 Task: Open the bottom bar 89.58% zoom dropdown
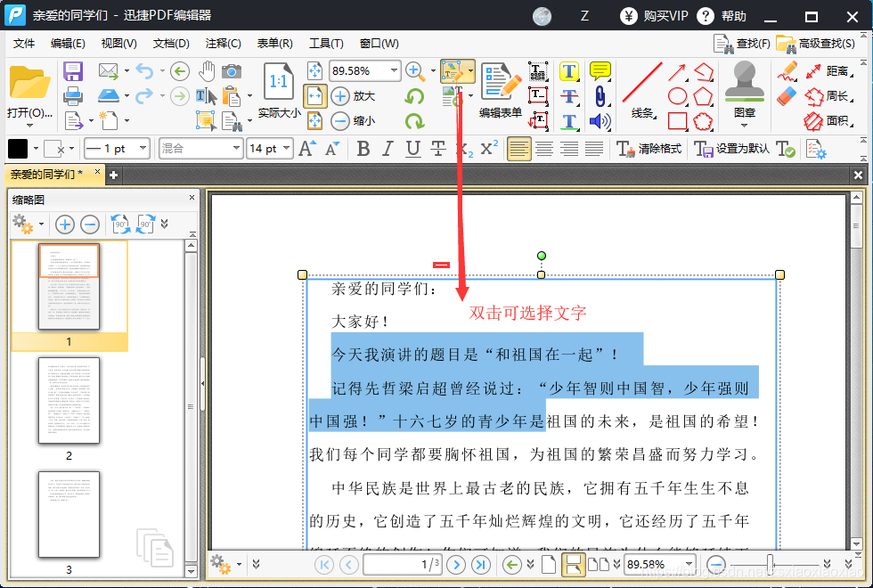pyautogui.click(x=689, y=564)
